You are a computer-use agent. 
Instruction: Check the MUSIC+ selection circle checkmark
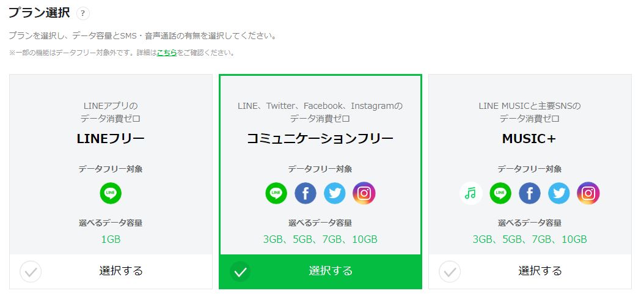pyautogui.click(x=450, y=272)
